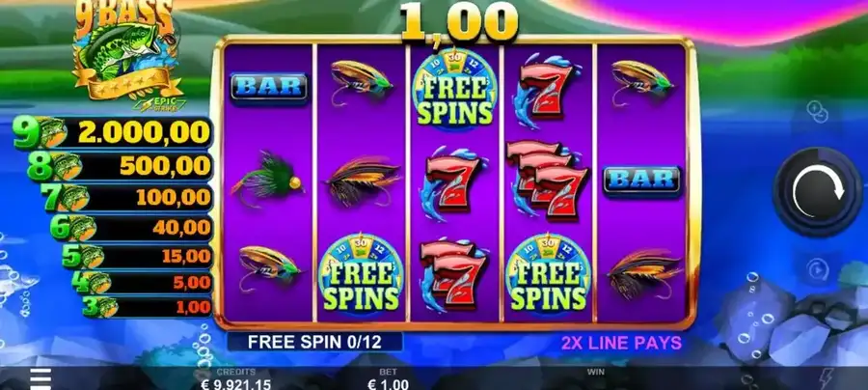This screenshot has width=868, height=390.
Task: Click the double sevens symbol on reel three
Action: [x=454, y=273]
